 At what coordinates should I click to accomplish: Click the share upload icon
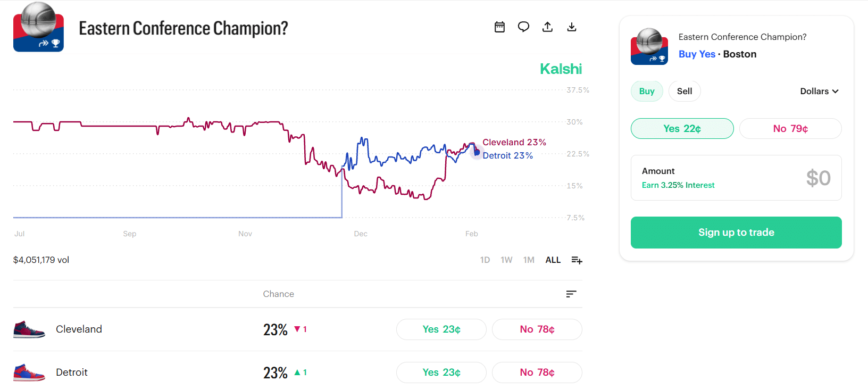547,27
